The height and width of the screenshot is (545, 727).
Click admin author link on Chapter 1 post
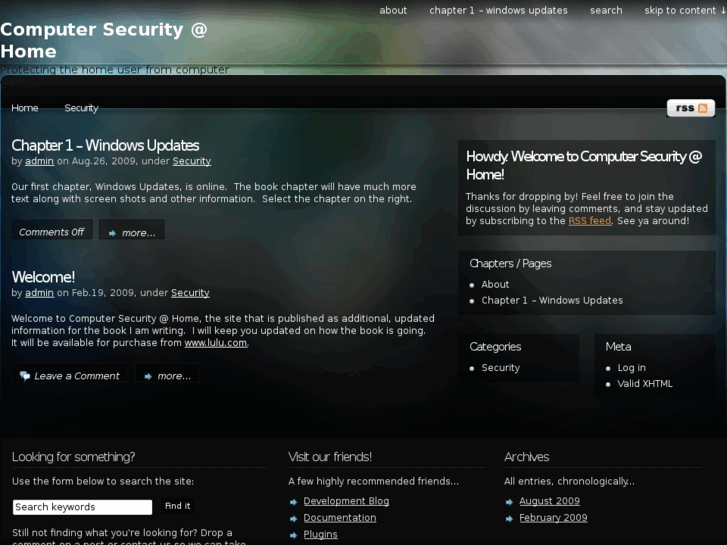[39, 161]
